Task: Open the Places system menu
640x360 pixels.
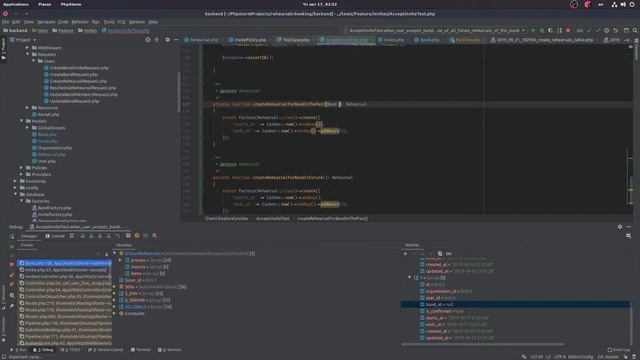Action: click(44, 4)
